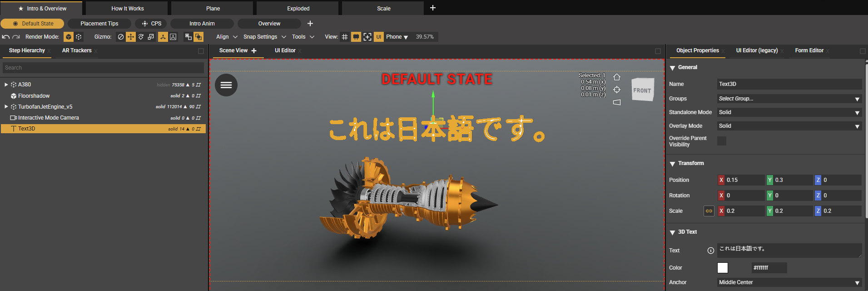Focus on selection with crosshair icon

(617, 90)
